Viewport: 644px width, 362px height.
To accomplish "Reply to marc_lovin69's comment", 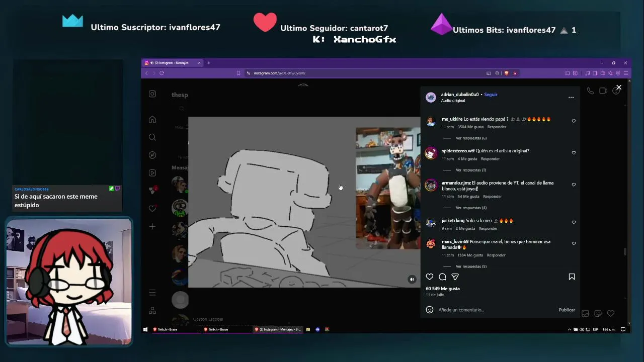I will point(496,255).
